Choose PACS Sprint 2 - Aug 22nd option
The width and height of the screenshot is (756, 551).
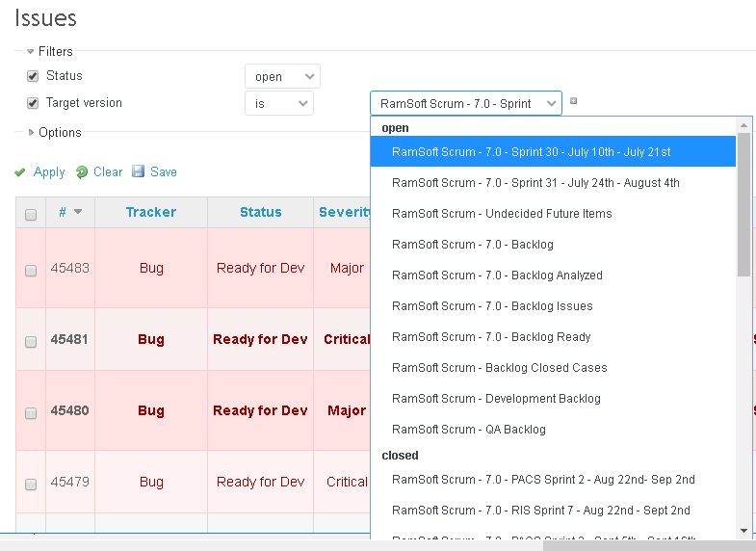(x=553, y=480)
